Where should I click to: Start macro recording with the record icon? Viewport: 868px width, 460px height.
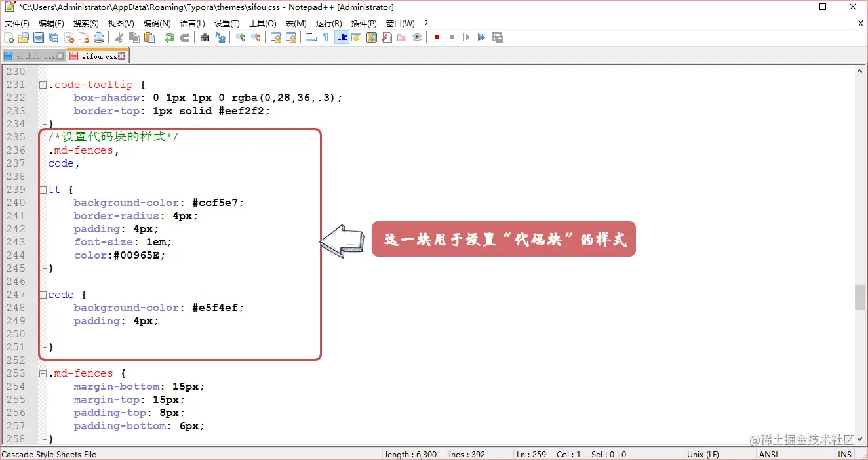tap(437, 37)
